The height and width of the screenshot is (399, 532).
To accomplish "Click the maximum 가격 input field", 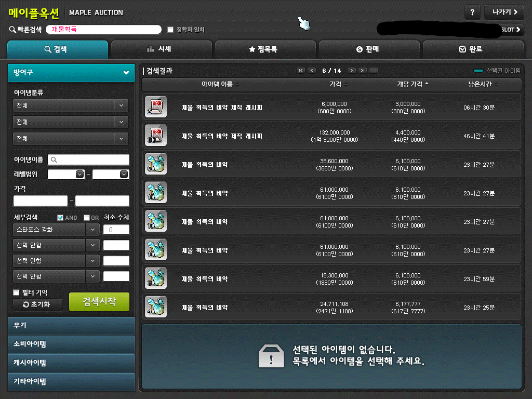I will 102,201.
